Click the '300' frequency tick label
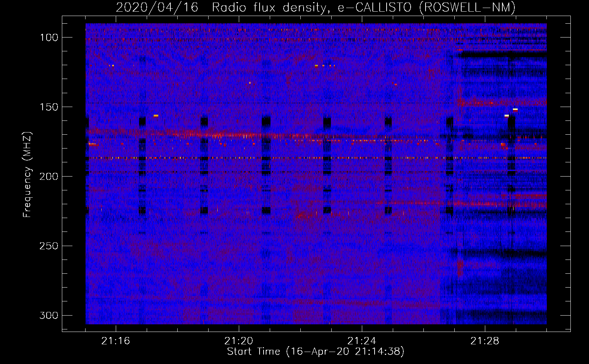 tap(49, 315)
